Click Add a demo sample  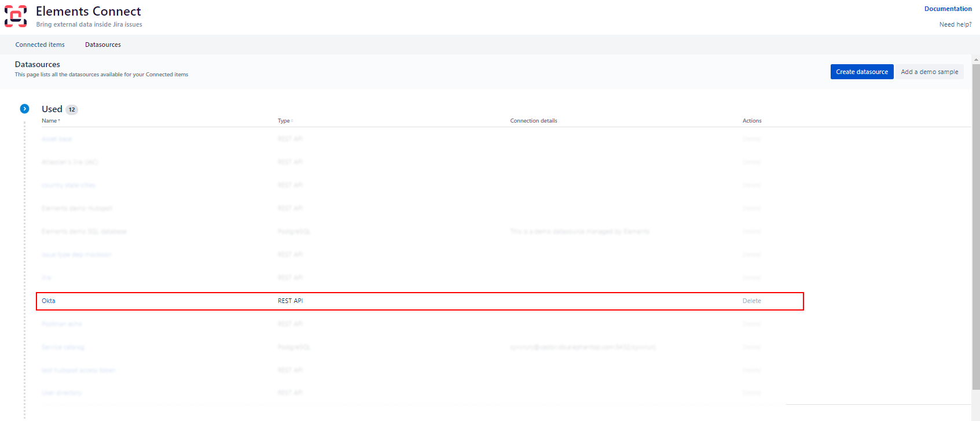[929, 72]
